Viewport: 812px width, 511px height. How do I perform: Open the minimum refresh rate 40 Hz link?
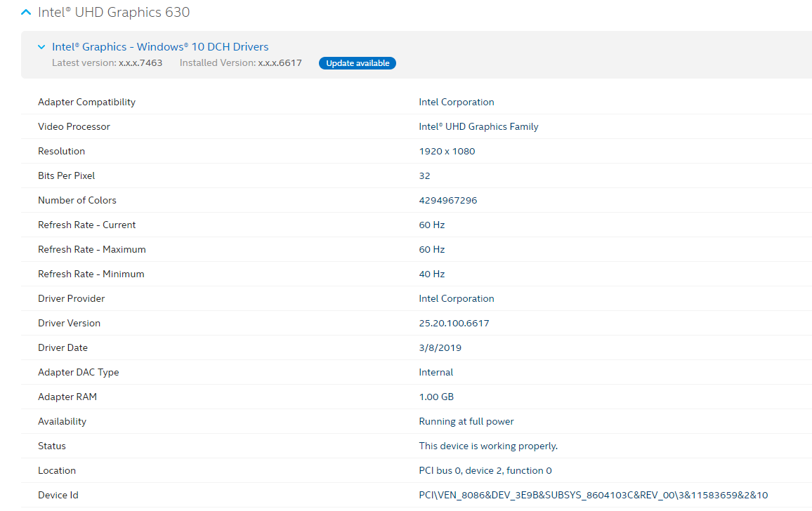(x=431, y=274)
